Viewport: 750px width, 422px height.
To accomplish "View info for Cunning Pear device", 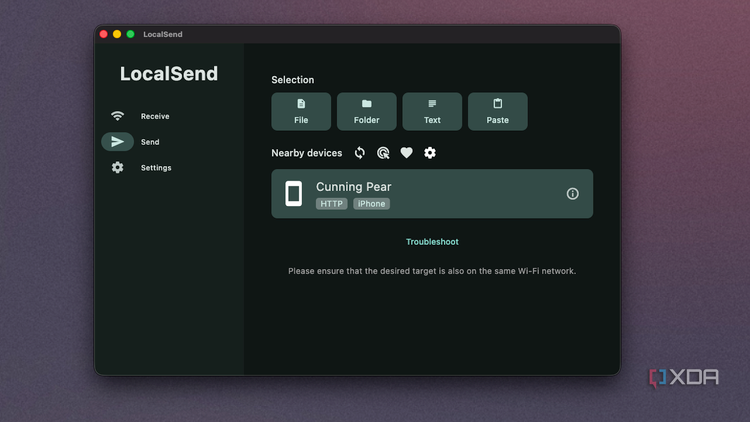I will [x=573, y=194].
